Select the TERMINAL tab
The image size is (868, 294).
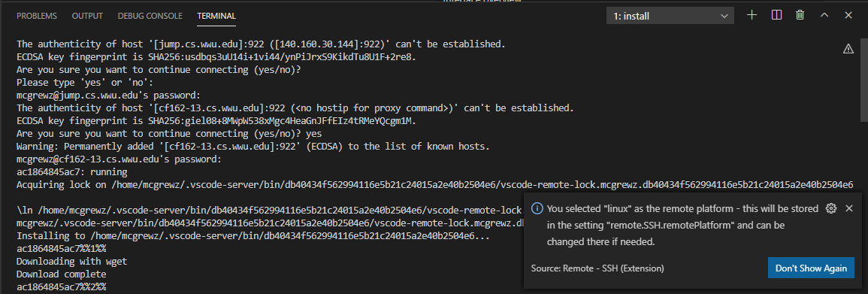click(216, 16)
